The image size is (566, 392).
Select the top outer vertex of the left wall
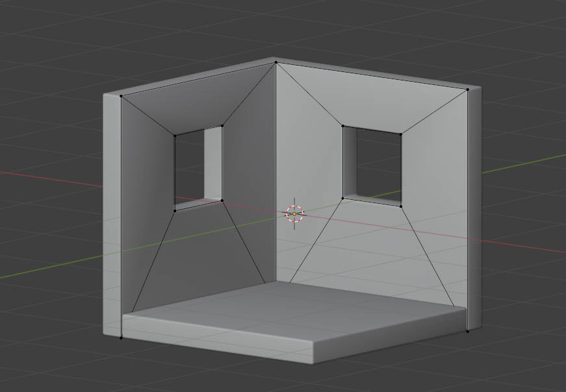122,96
